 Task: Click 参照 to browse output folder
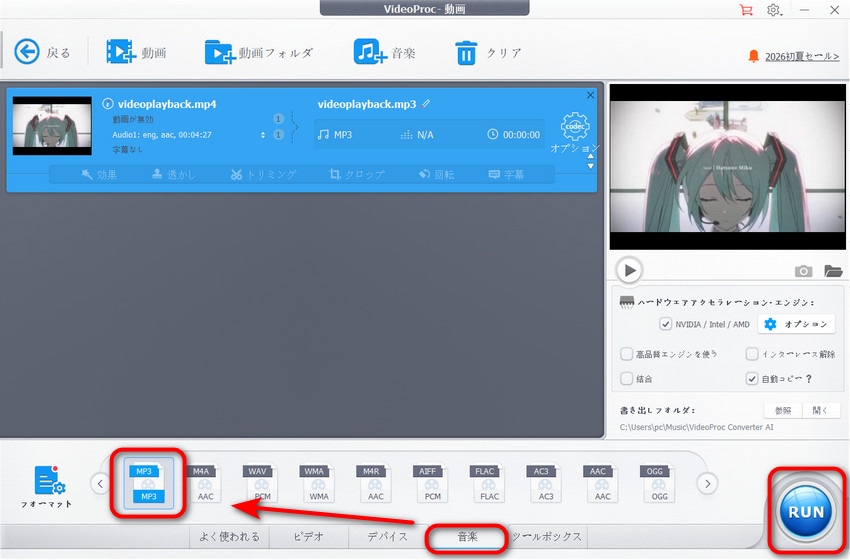[x=783, y=410]
